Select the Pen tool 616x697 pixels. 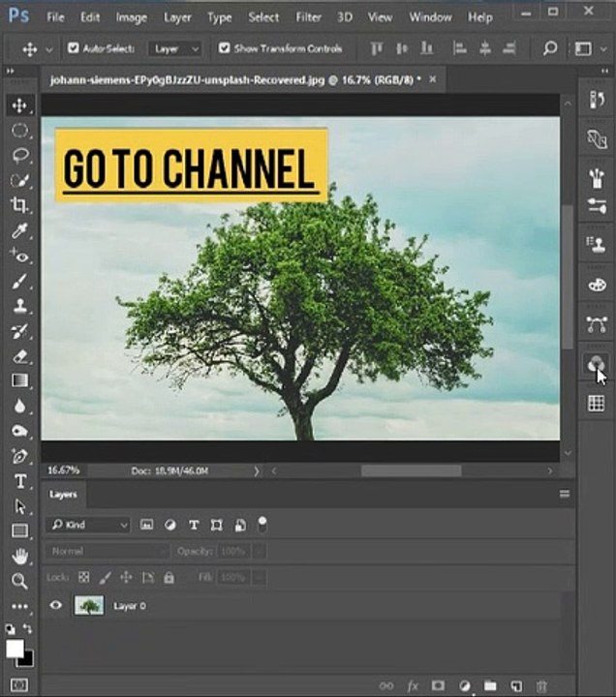click(19, 456)
